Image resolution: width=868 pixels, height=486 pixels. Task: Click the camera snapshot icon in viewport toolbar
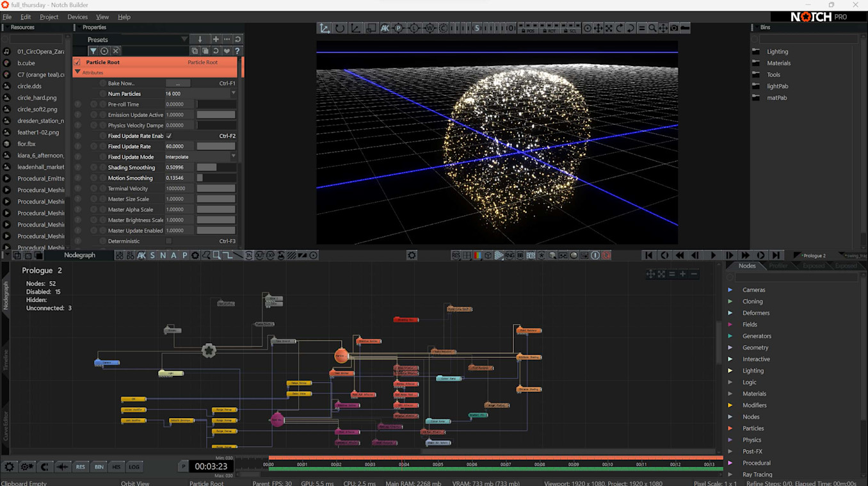tap(674, 28)
